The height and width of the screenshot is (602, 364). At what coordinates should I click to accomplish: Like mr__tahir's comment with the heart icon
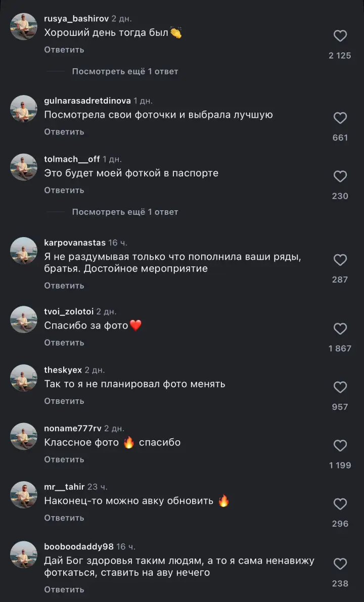click(340, 504)
